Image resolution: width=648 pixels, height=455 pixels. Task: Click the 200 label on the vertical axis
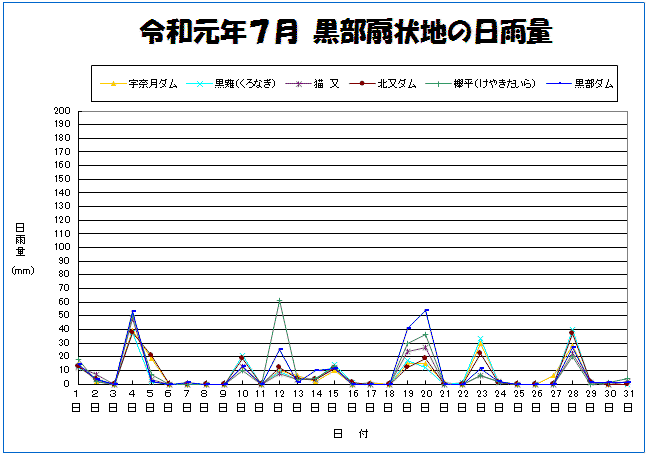61,111
